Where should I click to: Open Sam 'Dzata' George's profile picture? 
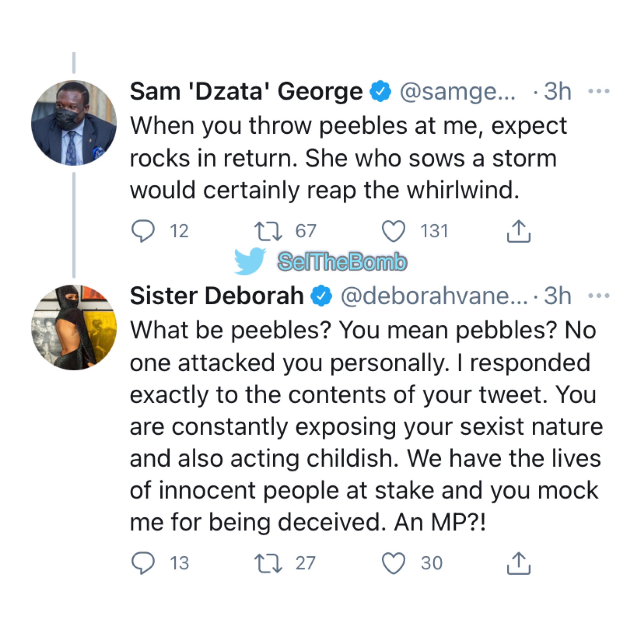74,123
